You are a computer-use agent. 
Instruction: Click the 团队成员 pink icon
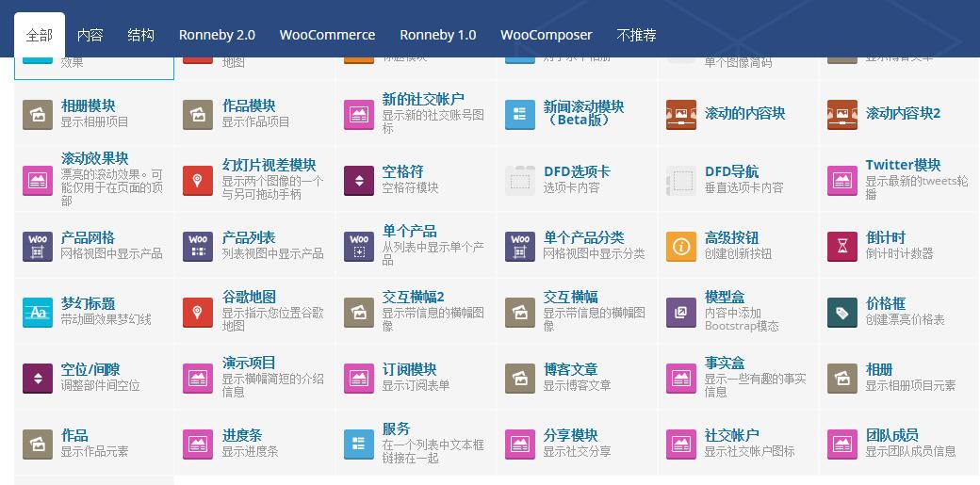click(x=842, y=445)
